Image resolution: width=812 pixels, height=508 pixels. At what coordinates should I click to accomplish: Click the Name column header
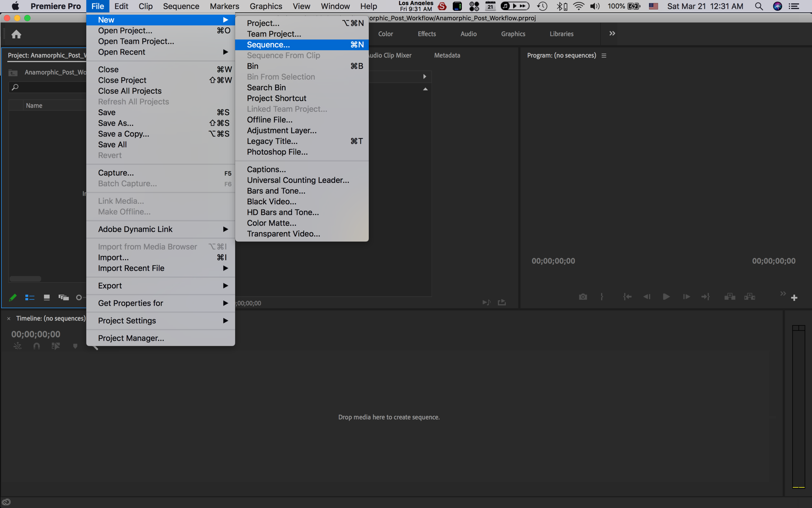point(34,106)
